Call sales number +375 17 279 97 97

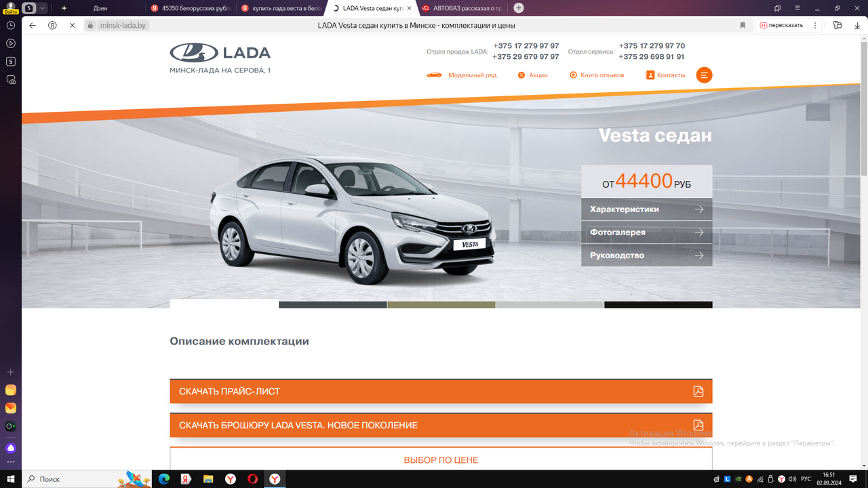(x=526, y=46)
